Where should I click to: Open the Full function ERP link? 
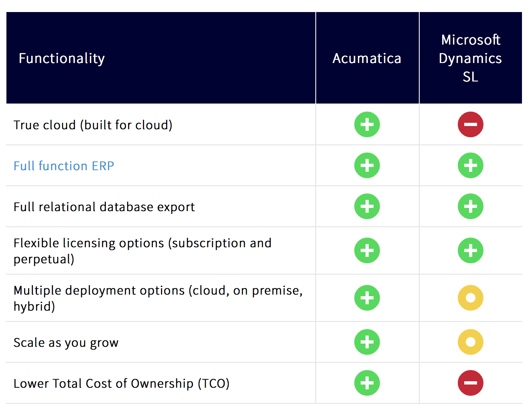(64, 166)
